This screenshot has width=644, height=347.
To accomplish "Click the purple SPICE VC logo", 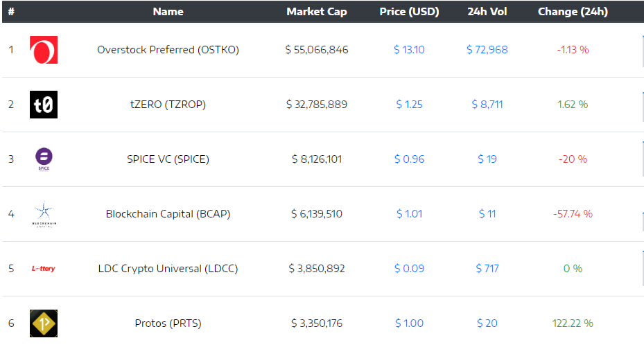I will coord(44,159).
